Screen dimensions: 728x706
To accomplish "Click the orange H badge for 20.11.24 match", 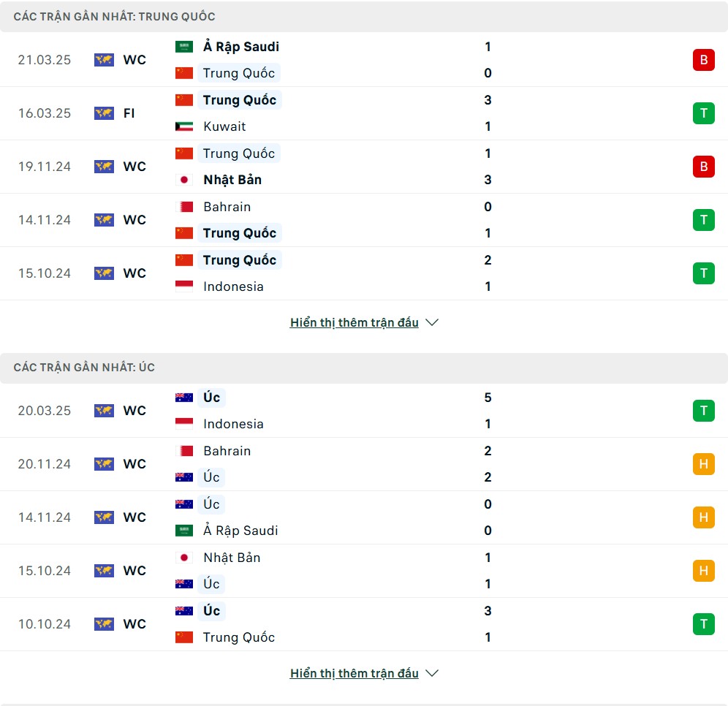I will (703, 463).
